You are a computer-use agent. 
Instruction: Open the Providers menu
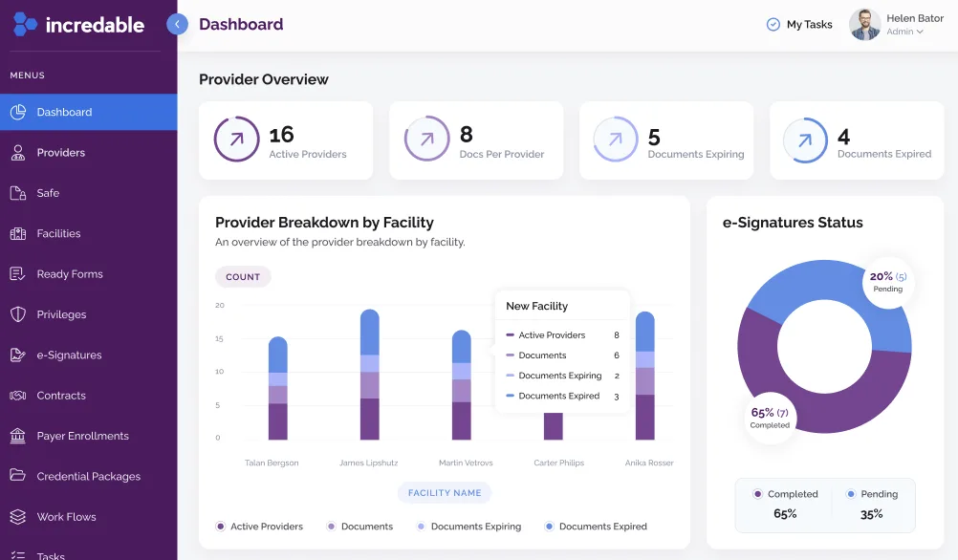click(x=89, y=153)
